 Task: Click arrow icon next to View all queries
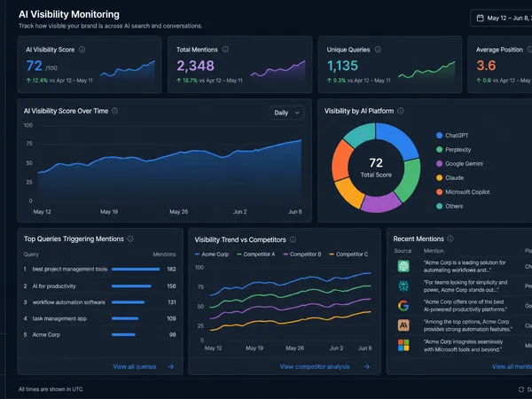(170, 367)
